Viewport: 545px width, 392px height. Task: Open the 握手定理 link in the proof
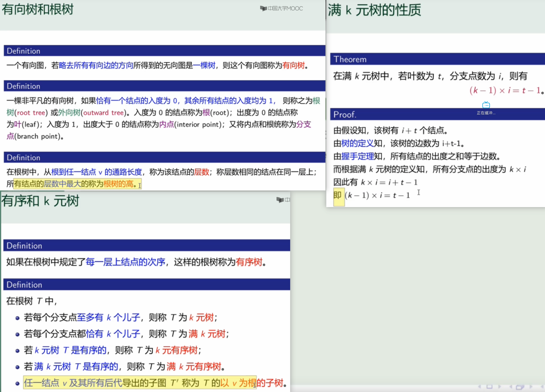[x=358, y=156]
